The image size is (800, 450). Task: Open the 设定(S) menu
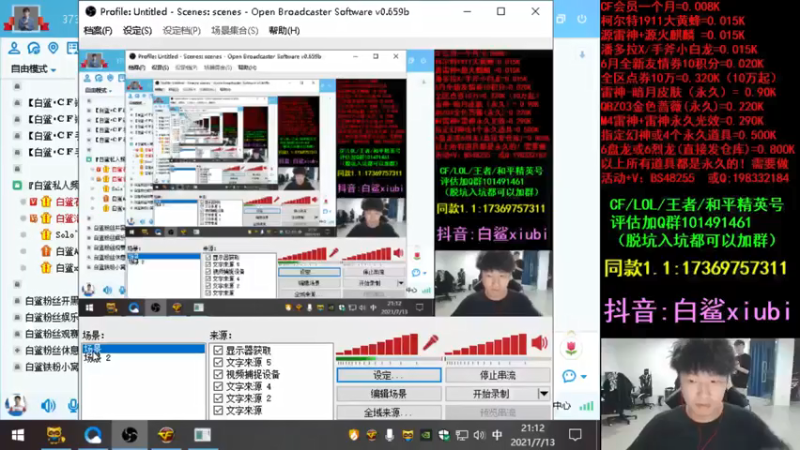137,31
